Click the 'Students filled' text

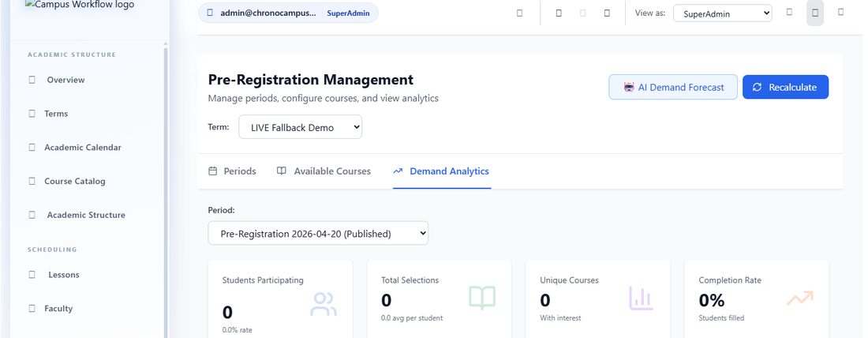pos(721,318)
